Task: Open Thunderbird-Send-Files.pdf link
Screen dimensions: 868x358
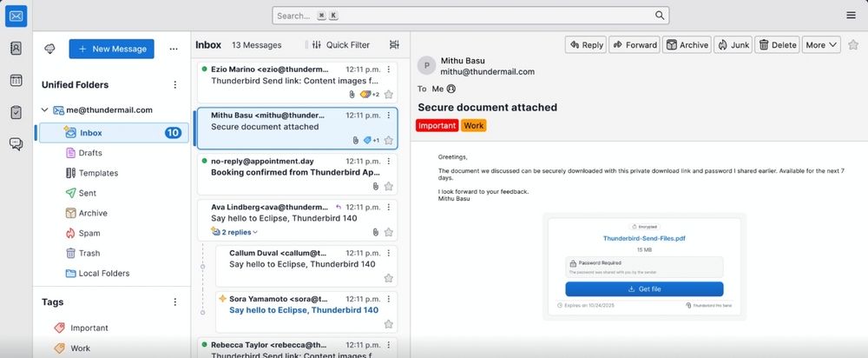Action: click(x=644, y=238)
